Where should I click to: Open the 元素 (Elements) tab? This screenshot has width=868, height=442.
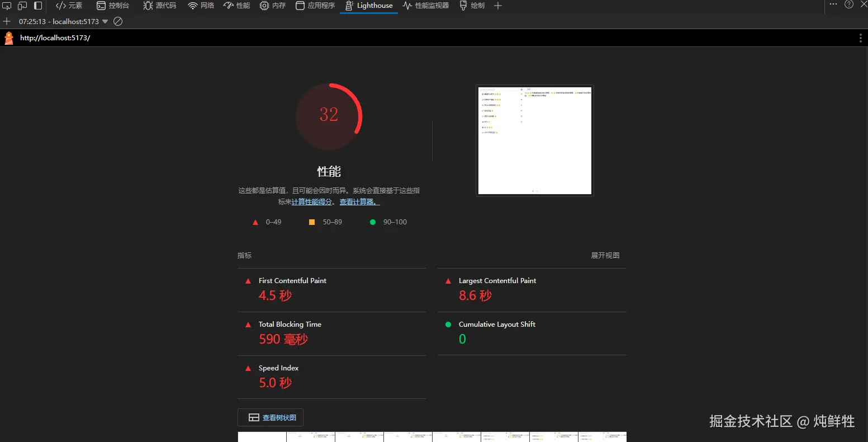coord(69,6)
